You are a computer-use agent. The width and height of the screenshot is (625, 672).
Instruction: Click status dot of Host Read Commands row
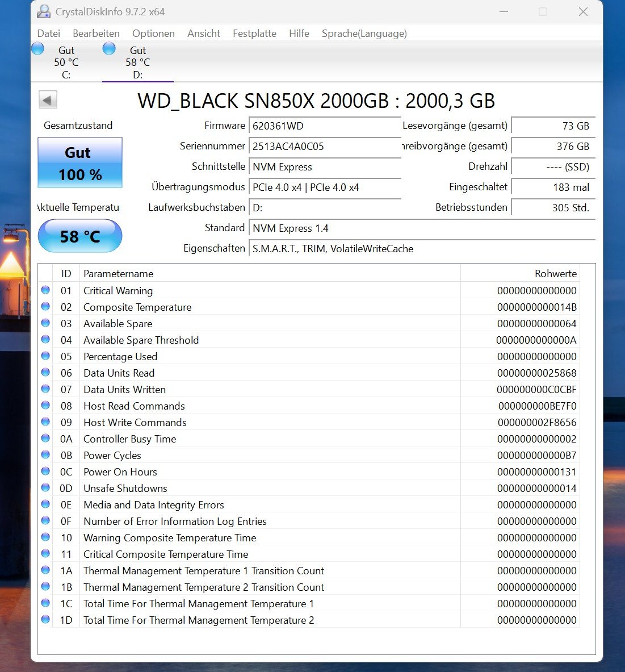coord(45,406)
